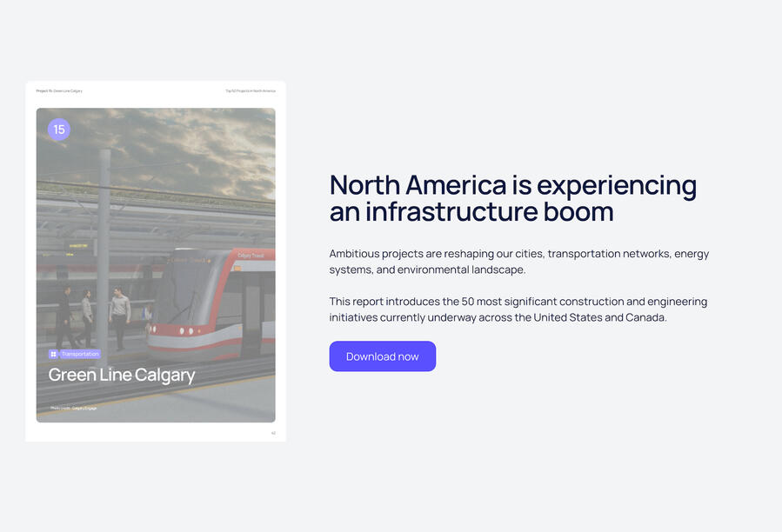Click the paragraph about 50 significant initiatives

[518, 309]
